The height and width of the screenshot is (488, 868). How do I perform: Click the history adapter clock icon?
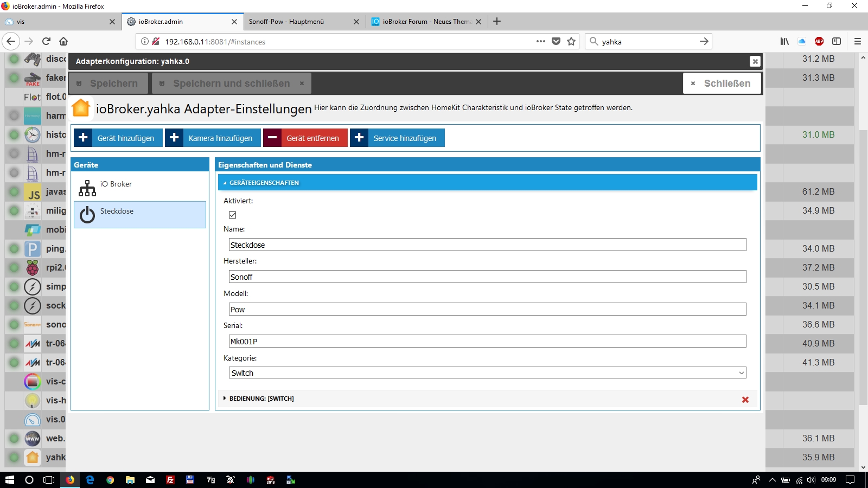coord(33,134)
